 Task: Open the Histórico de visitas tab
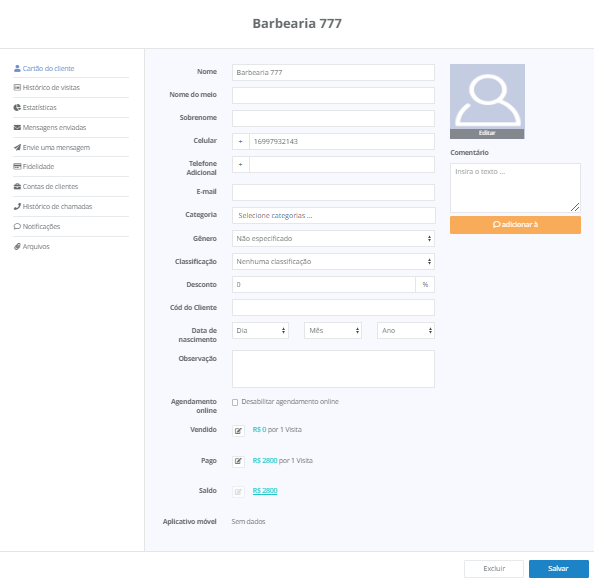click(51, 87)
